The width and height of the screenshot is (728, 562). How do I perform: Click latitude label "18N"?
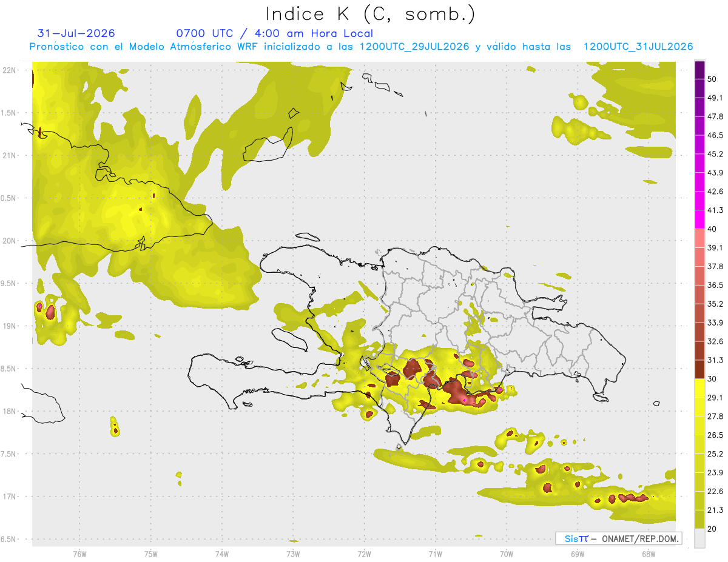[x=10, y=411]
